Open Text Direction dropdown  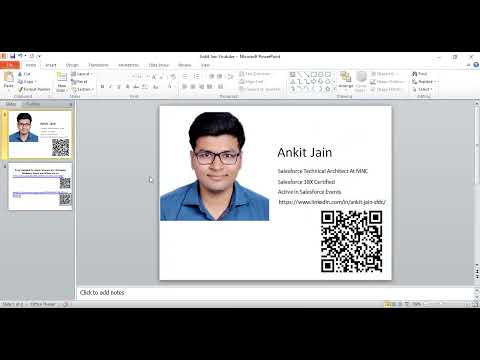[255, 74]
